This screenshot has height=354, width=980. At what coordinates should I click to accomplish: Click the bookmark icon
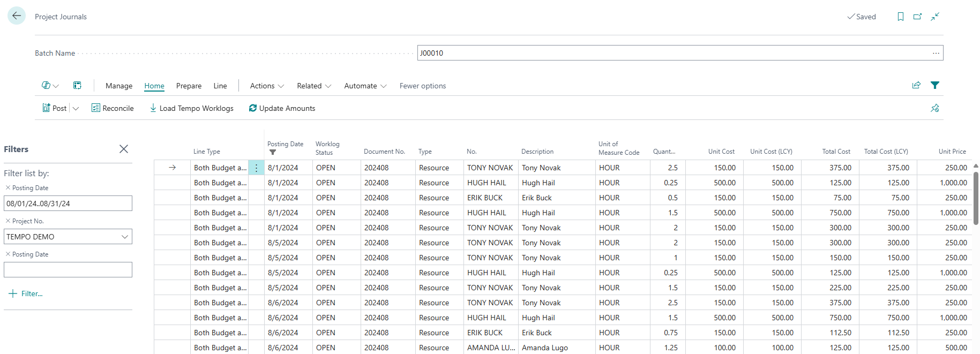900,17
